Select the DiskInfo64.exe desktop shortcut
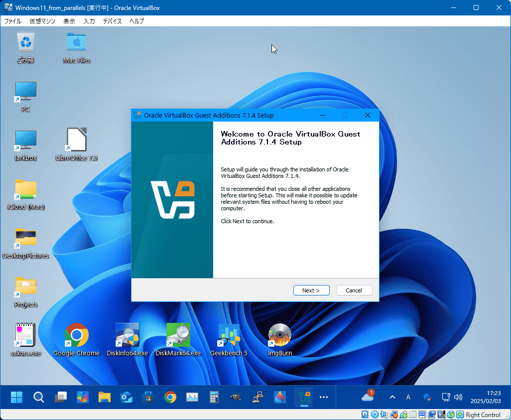Viewport: 511px width, 420px height. (x=127, y=340)
